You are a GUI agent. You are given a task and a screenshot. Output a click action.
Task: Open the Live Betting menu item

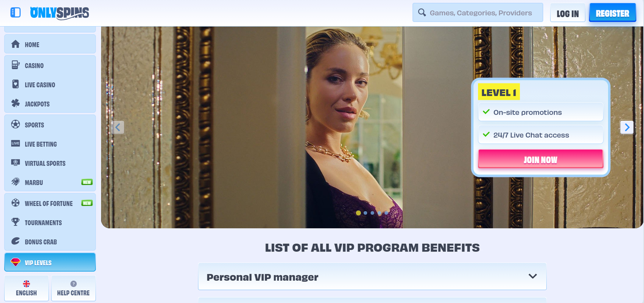(x=50, y=144)
